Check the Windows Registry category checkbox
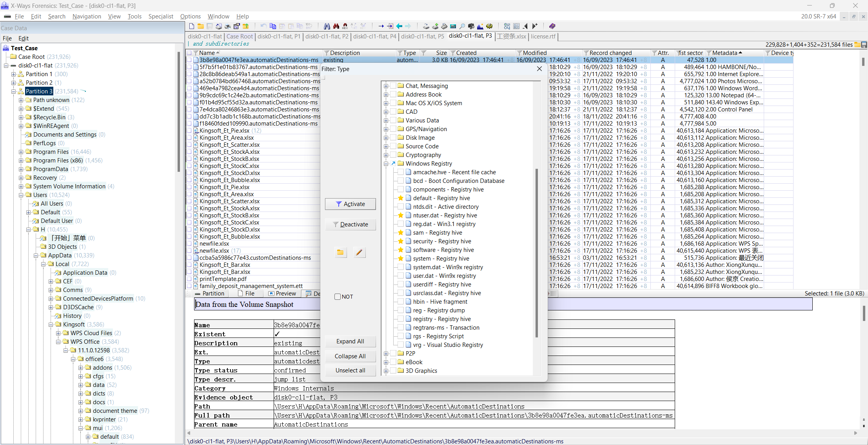The width and height of the screenshot is (868, 445). [x=393, y=164]
